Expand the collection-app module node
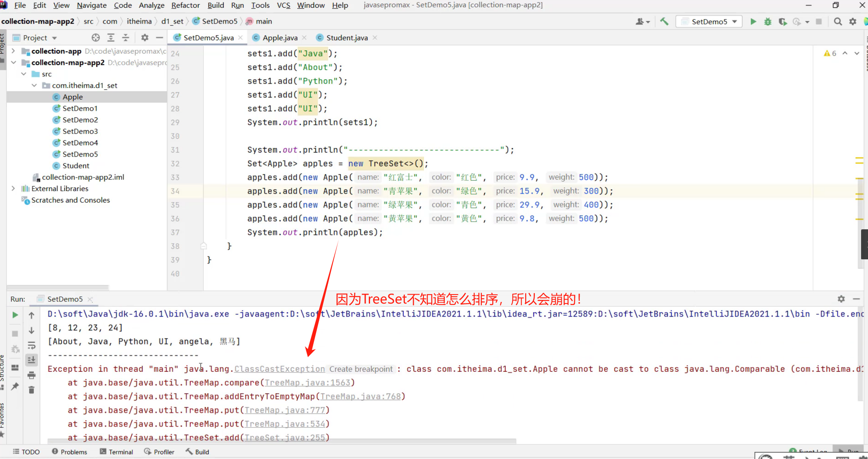The height and width of the screenshot is (459, 868). click(13, 51)
